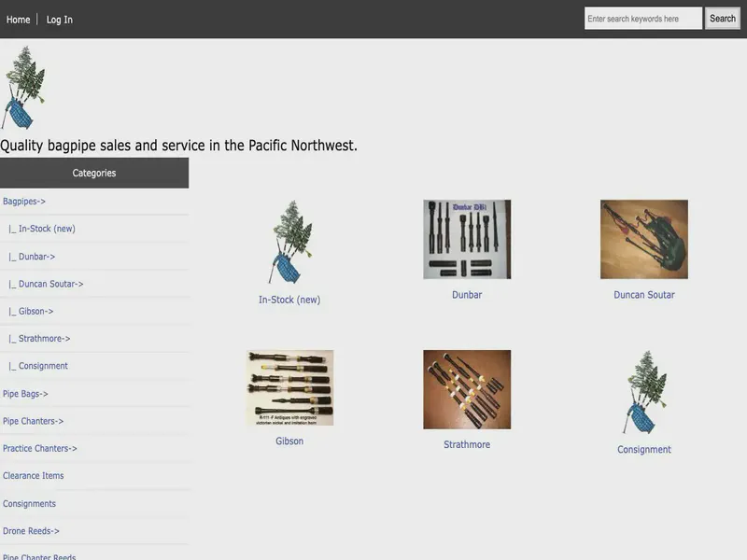747x560 pixels.
Task: Open the Gibson link under thumbnail
Action: [289, 441]
